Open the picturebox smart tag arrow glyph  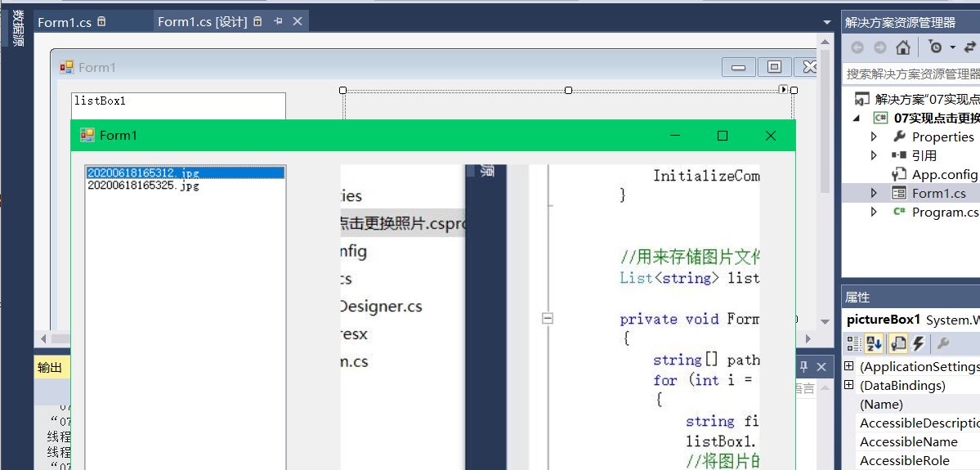pyautogui.click(x=783, y=89)
